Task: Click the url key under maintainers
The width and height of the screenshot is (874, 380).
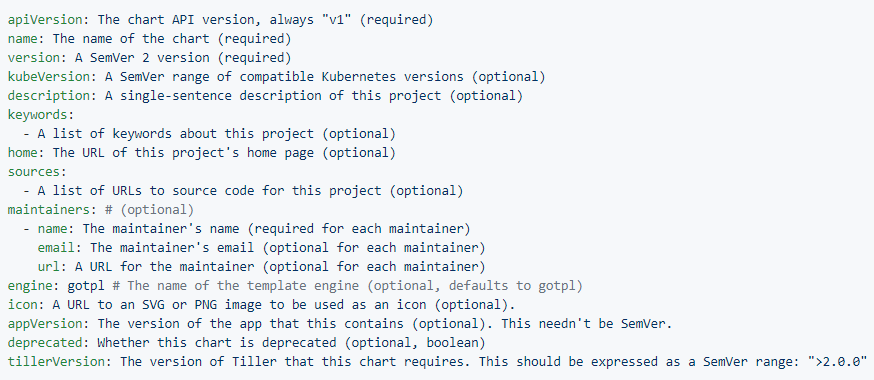Action: coord(48,266)
